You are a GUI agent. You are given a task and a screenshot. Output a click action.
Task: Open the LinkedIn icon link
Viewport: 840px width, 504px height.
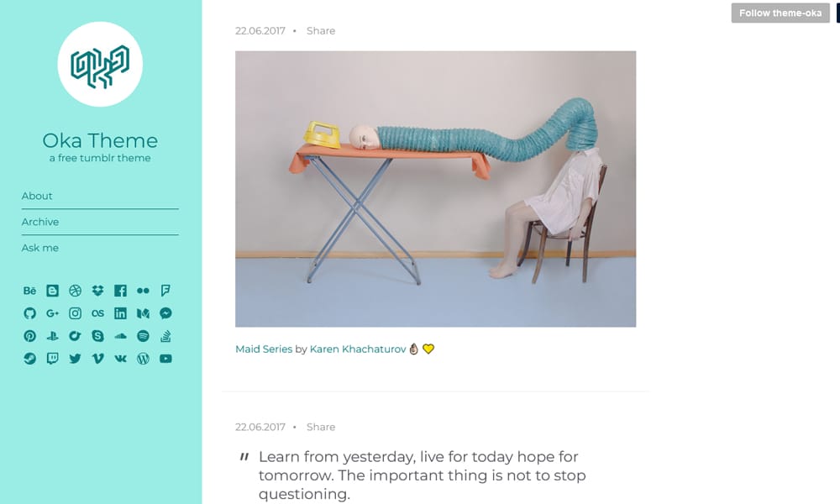[120, 313]
